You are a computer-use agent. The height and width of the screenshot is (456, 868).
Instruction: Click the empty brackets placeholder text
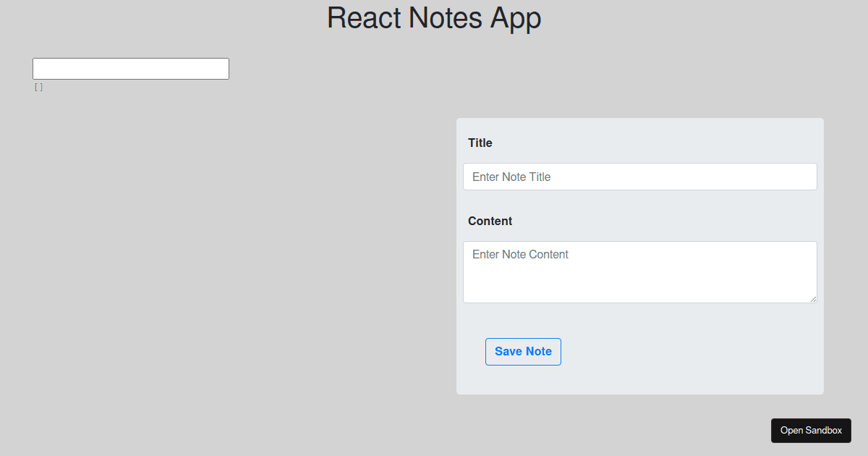pos(39,87)
